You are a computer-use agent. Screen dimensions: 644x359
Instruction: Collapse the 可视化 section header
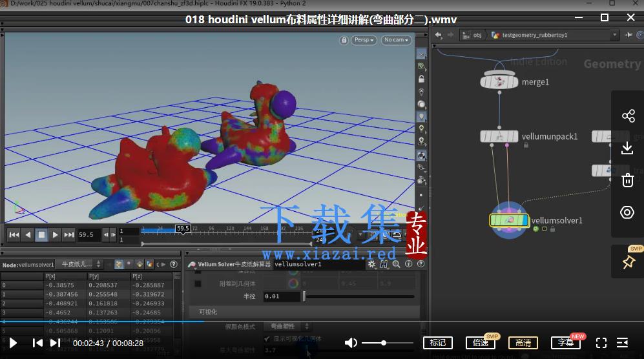[304, 312]
